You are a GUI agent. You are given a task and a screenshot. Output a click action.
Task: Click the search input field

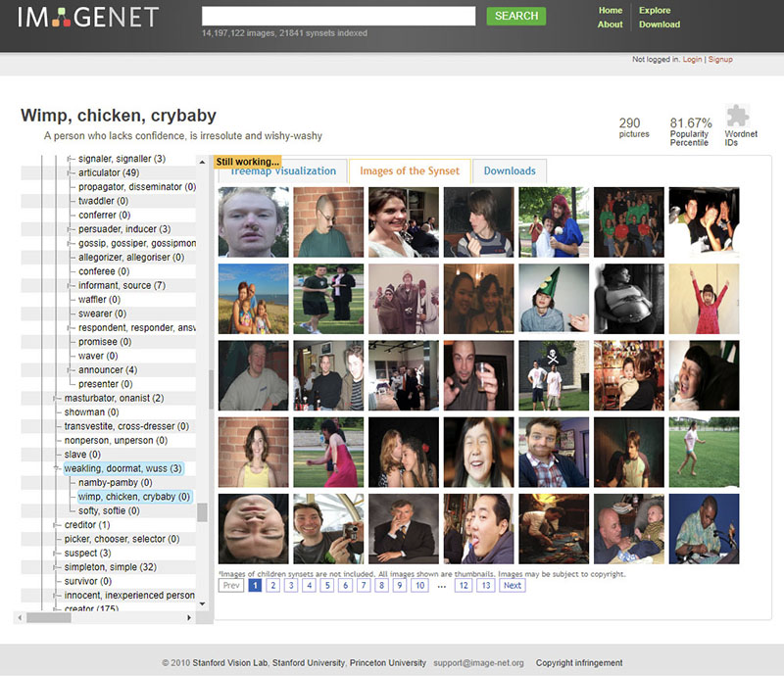coord(338,16)
